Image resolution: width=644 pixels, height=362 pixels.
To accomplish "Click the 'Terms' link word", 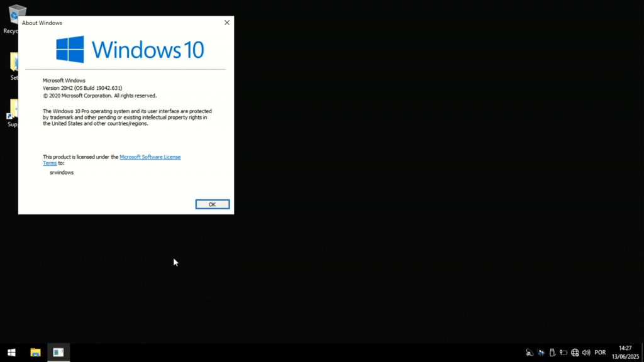I will coord(50,163).
